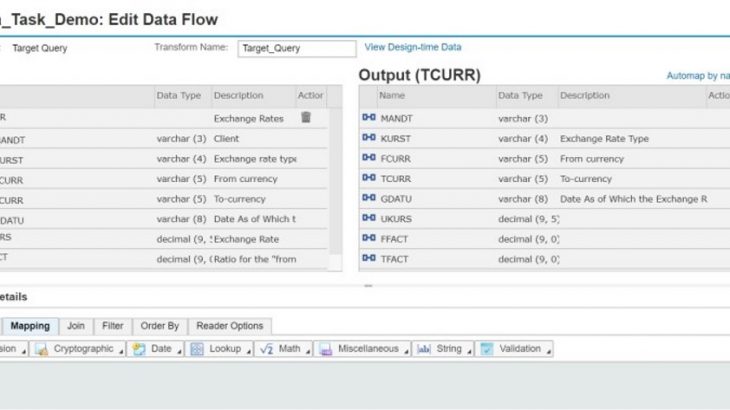This screenshot has width=730, height=410.
Task: Click the 'Client' input description cell
Action: coord(226,139)
